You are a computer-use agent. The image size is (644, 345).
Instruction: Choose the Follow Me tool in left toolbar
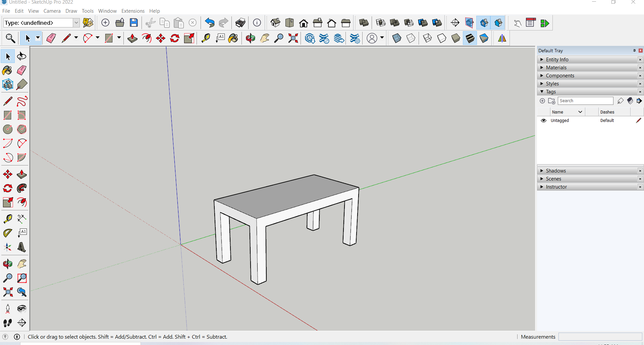pos(22,188)
